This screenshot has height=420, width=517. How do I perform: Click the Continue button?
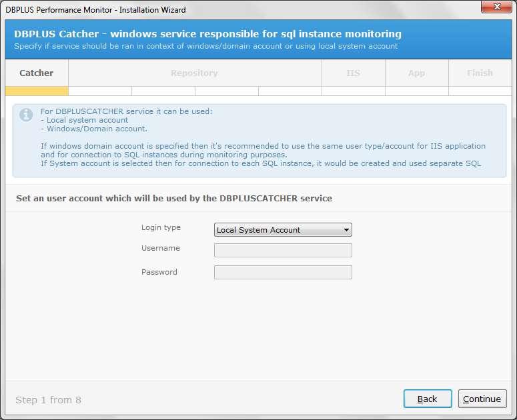click(482, 399)
